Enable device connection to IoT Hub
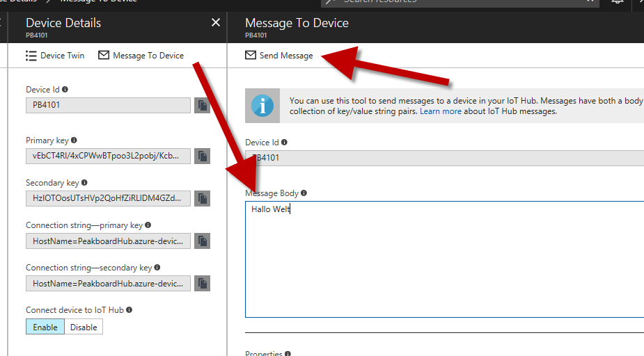This screenshot has width=644, height=356. (x=45, y=327)
